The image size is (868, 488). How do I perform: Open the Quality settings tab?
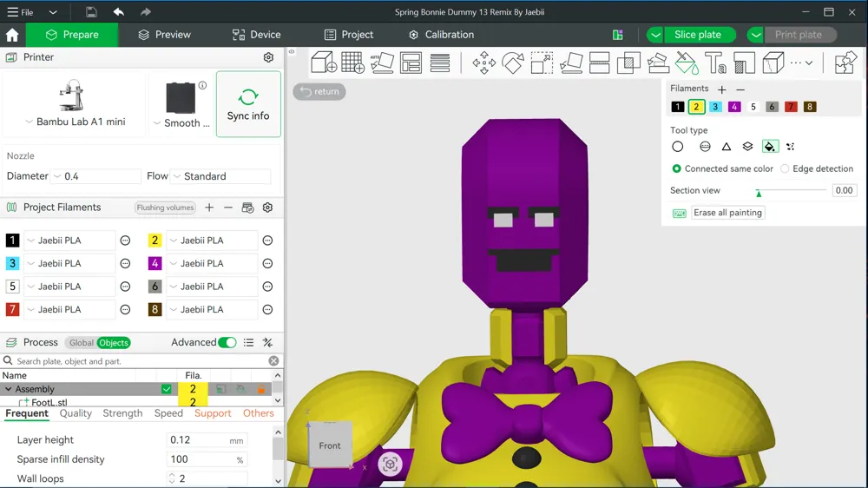pos(76,413)
